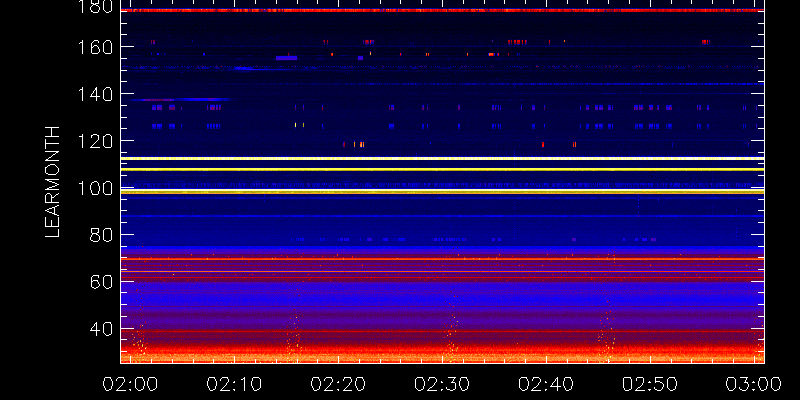The width and height of the screenshot is (800, 400).
Task: Select the 180 frequency axis label
Action: (x=95, y=7)
